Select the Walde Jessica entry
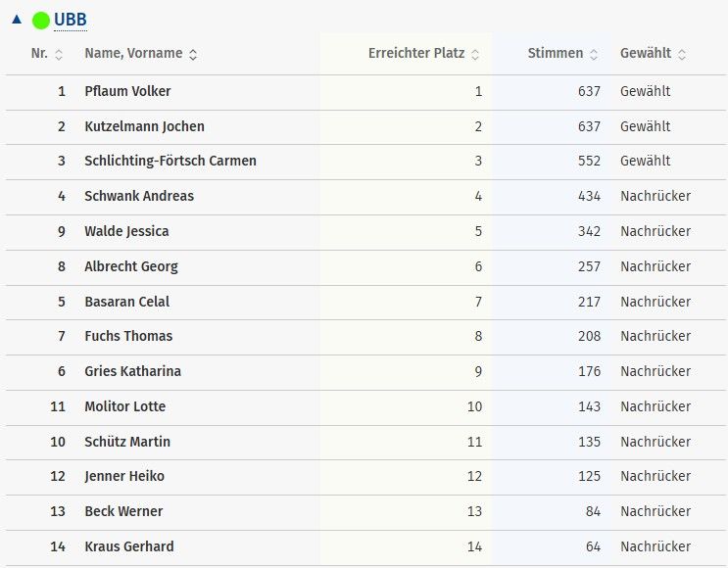The width and height of the screenshot is (728, 568). (126, 231)
